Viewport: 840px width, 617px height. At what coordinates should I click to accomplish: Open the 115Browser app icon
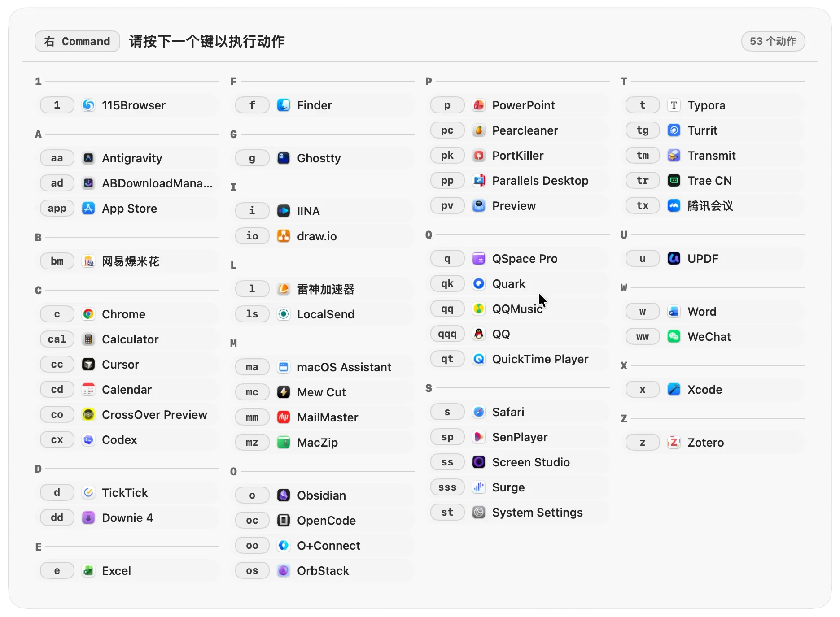pyautogui.click(x=88, y=105)
